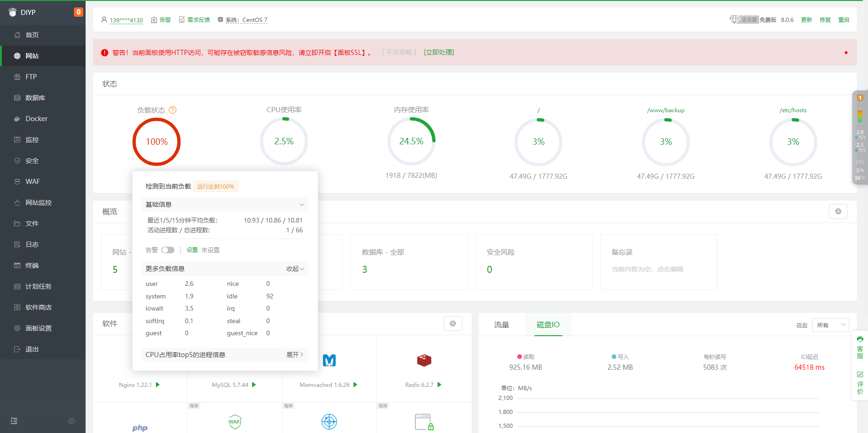Click the WAF shield software icon
868x433 pixels.
point(235,422)
